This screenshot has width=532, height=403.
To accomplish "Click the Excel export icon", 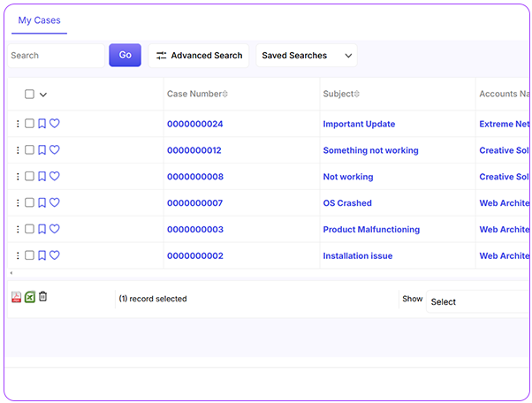I will (29, 298).
